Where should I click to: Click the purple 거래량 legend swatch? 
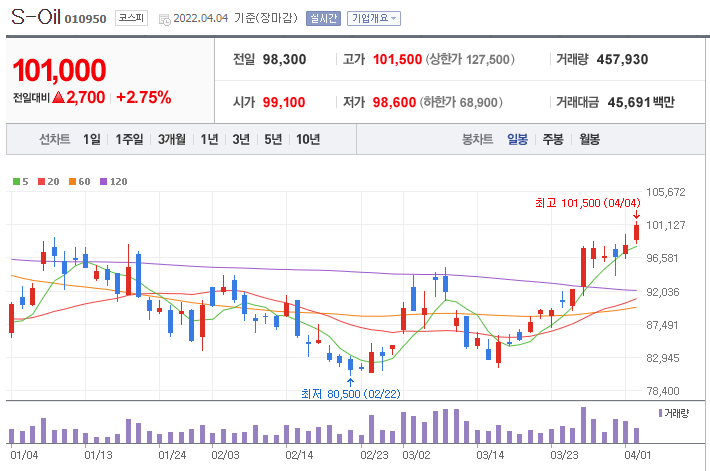(x=661, y=413)
